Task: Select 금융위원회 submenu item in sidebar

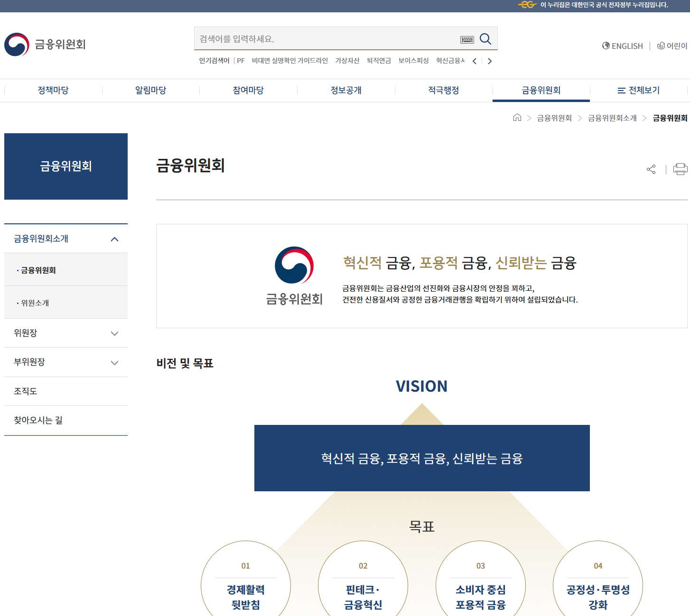Action: click(66, 270)
